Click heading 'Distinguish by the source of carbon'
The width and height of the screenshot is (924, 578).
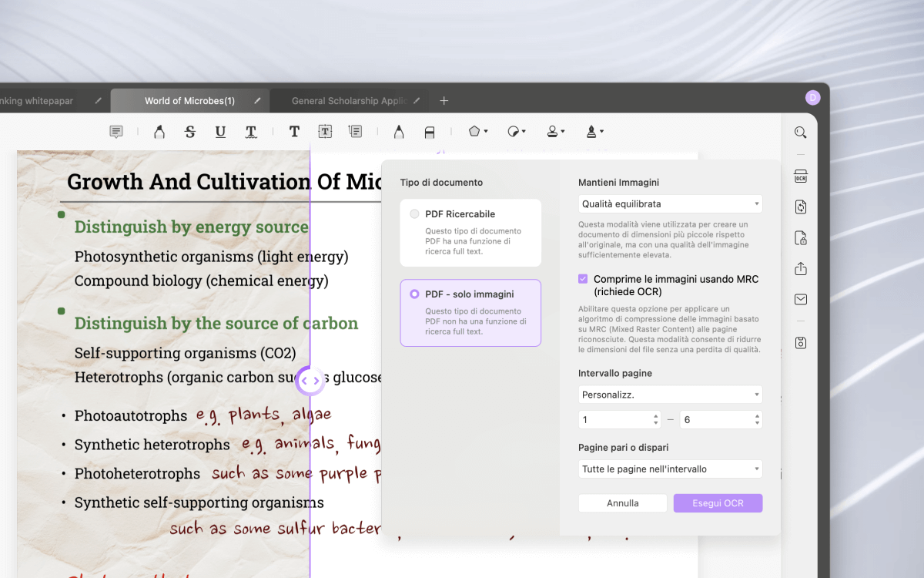tap(216, 324)
